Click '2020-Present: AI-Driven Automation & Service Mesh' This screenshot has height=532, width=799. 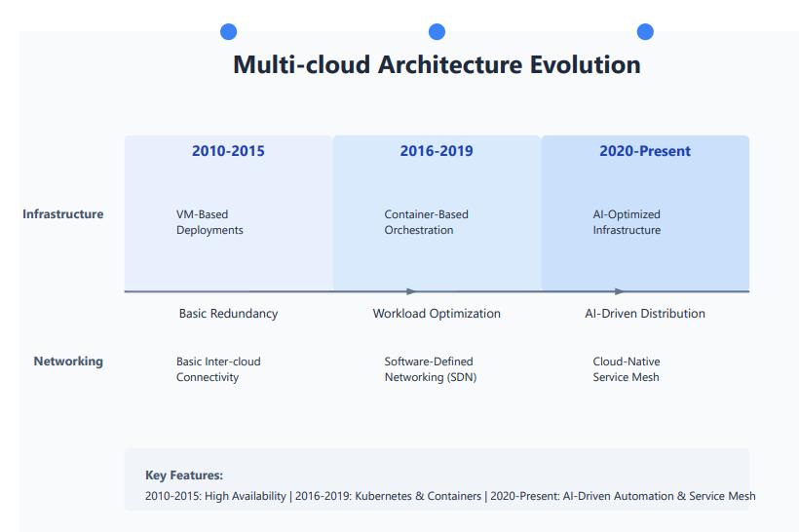pyautogui.click(x=624, y=496)
